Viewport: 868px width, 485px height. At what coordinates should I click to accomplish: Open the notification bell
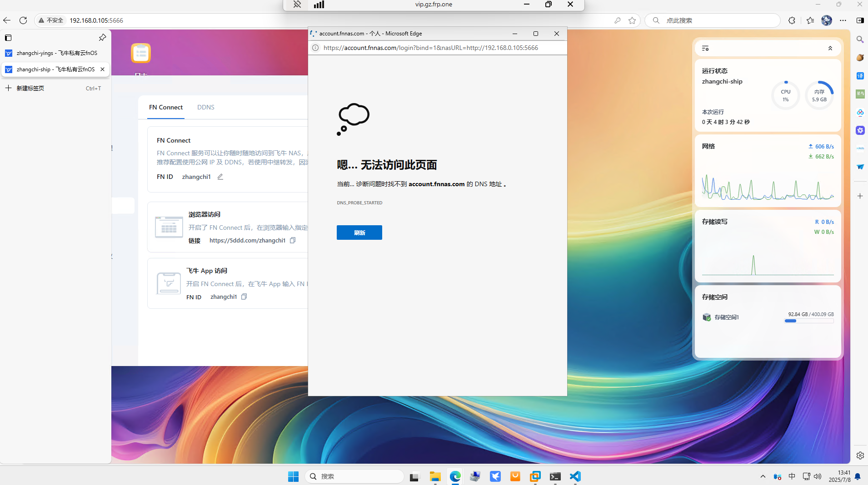point(858,476)
